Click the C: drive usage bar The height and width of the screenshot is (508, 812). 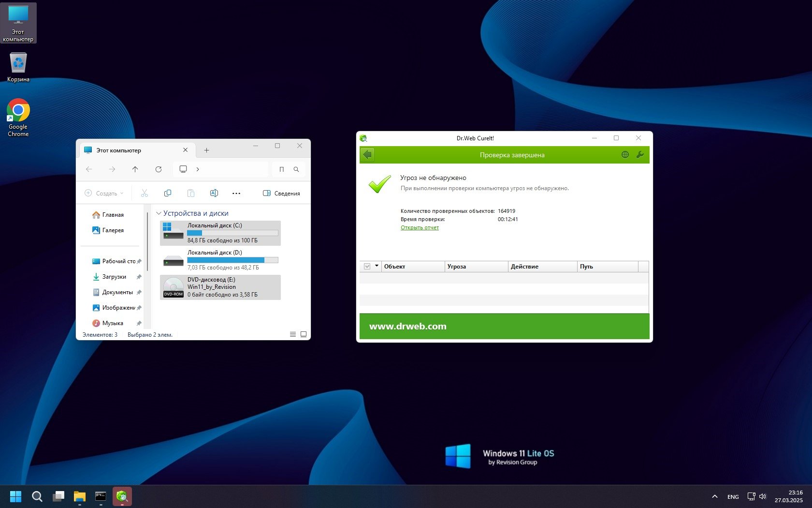pos(232,233)
